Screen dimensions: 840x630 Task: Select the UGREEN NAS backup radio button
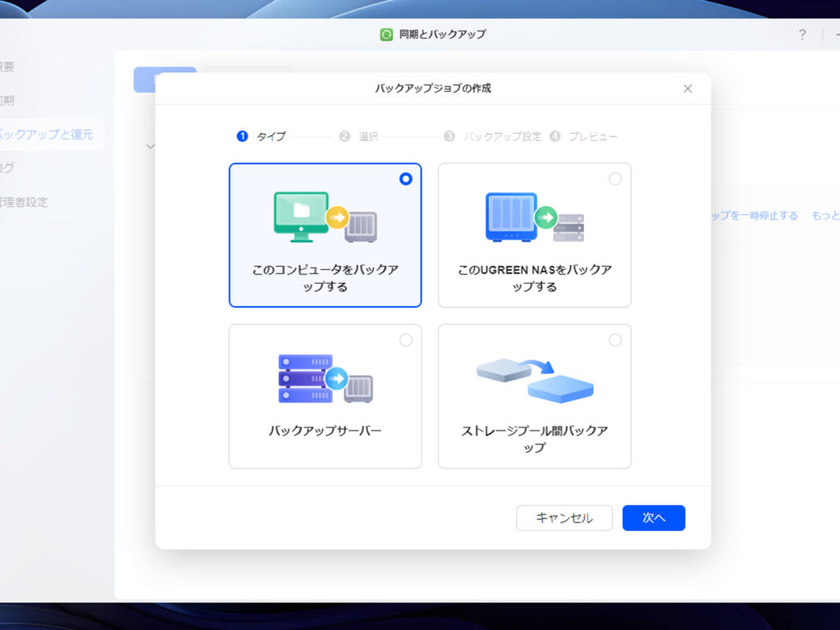(x=615, y=179)
